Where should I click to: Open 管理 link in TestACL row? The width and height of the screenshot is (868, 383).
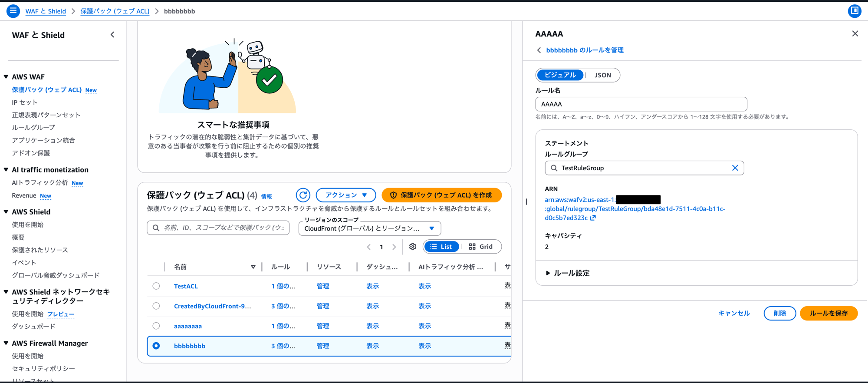click(323, 286)
